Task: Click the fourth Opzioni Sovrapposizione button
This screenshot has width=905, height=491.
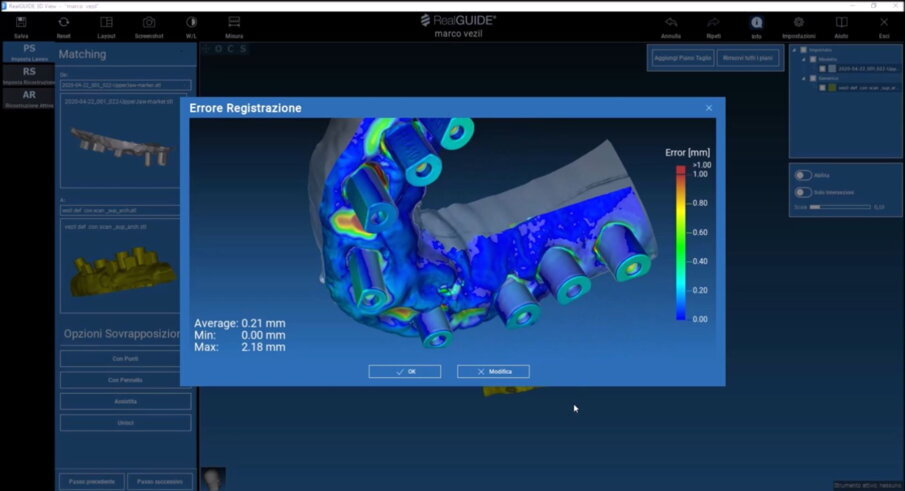Action: click(x=125, y=423)
